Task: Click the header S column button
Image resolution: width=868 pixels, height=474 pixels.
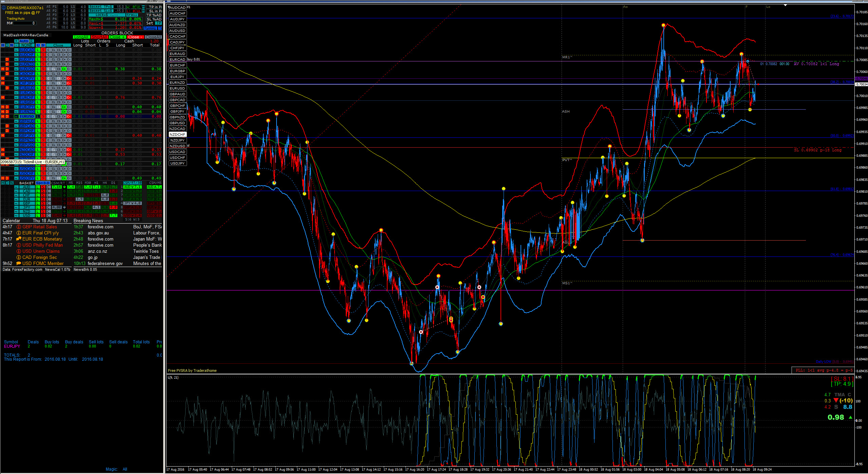Action: [43, 45]
